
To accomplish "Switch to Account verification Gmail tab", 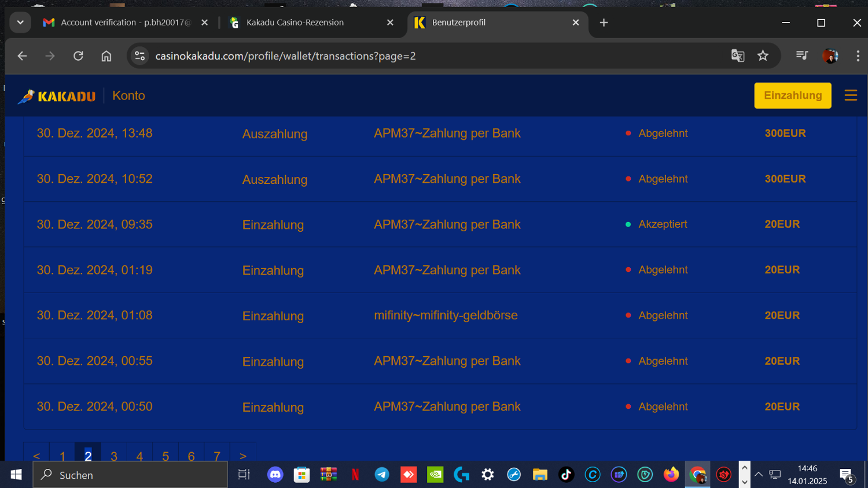I will point(122,23).
